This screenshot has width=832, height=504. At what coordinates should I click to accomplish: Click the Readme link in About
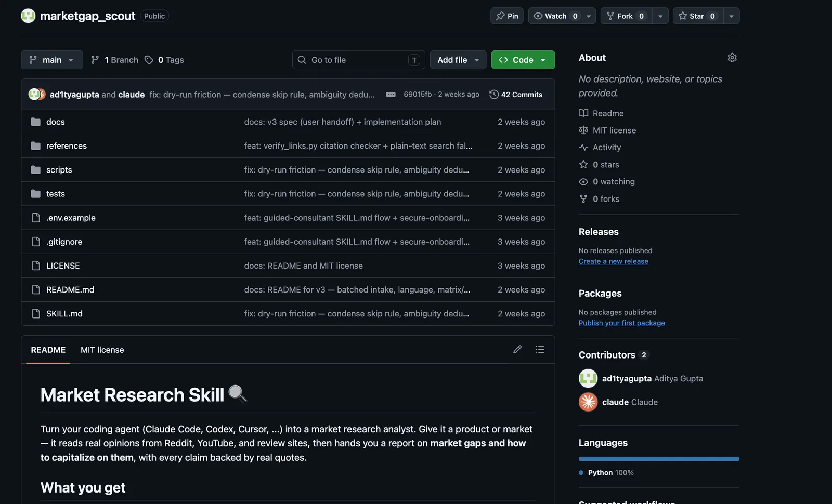(608, 113)
